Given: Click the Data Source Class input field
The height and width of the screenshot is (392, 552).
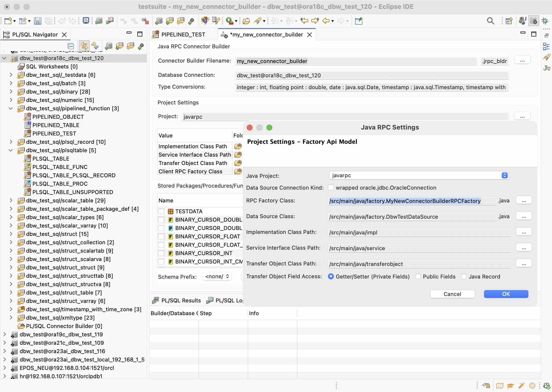Looking at the screenshot, I should [x=411, y=217].
